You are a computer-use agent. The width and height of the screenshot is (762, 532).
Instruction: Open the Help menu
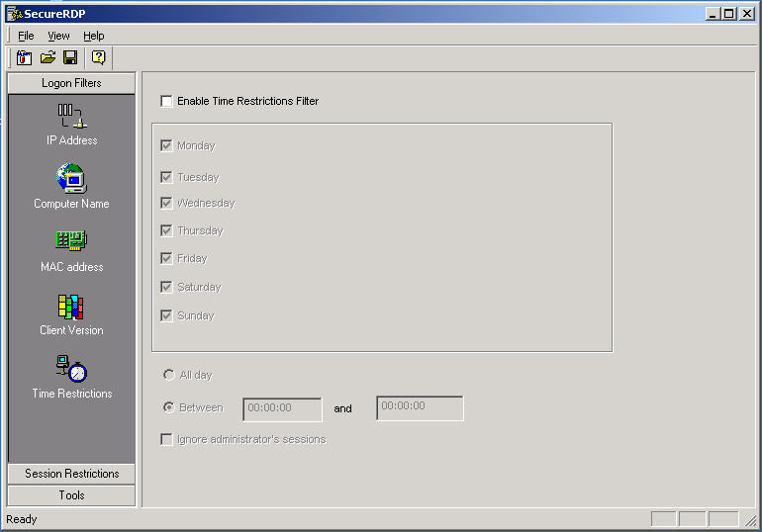pos(93,36)
